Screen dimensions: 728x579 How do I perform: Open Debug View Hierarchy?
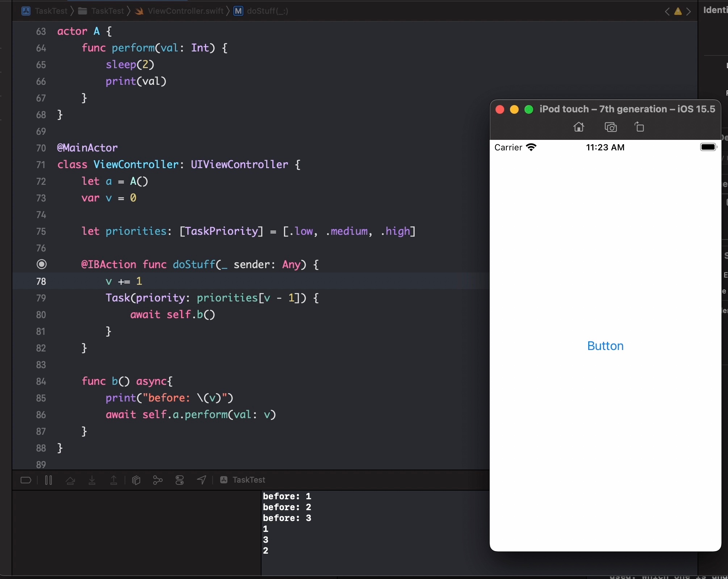pos(136,480)
